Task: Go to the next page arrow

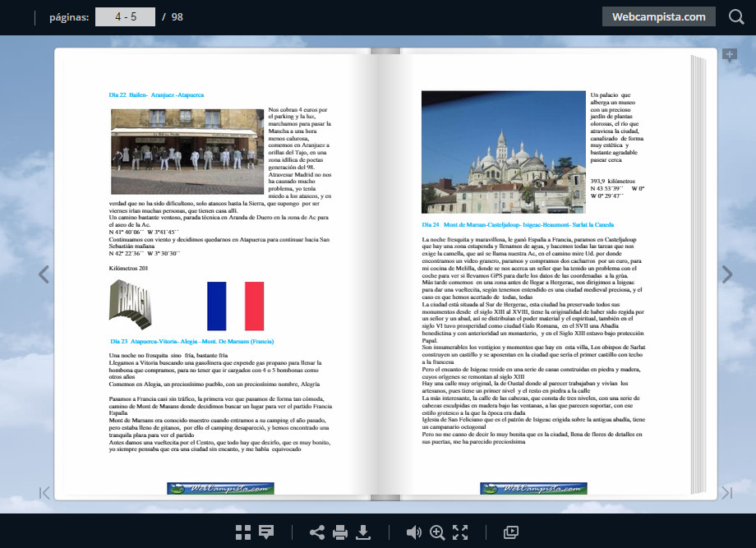Action: click(727, 274)
